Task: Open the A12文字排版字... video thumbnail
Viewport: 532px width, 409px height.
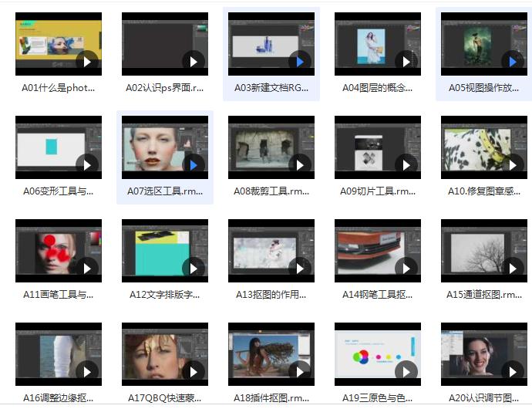Action: coord(165,251)
